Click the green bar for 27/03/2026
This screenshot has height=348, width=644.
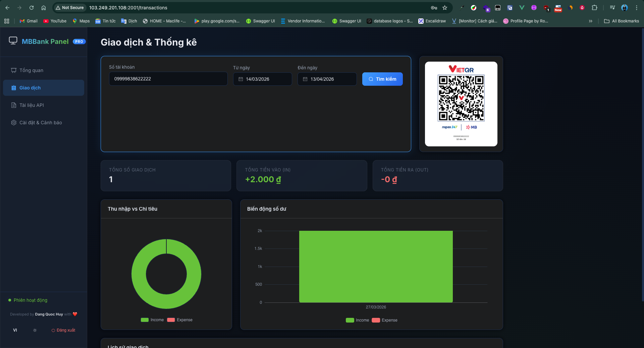pyautogui.click(x=376, y=267)
